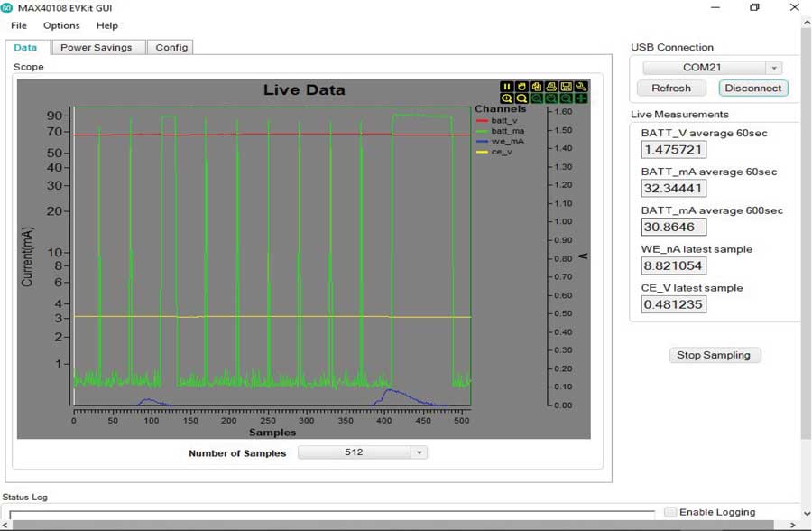Enable the Enable Logging checkbox
Viewport: 812px width, 531px height.
click(x=670, y=512)
